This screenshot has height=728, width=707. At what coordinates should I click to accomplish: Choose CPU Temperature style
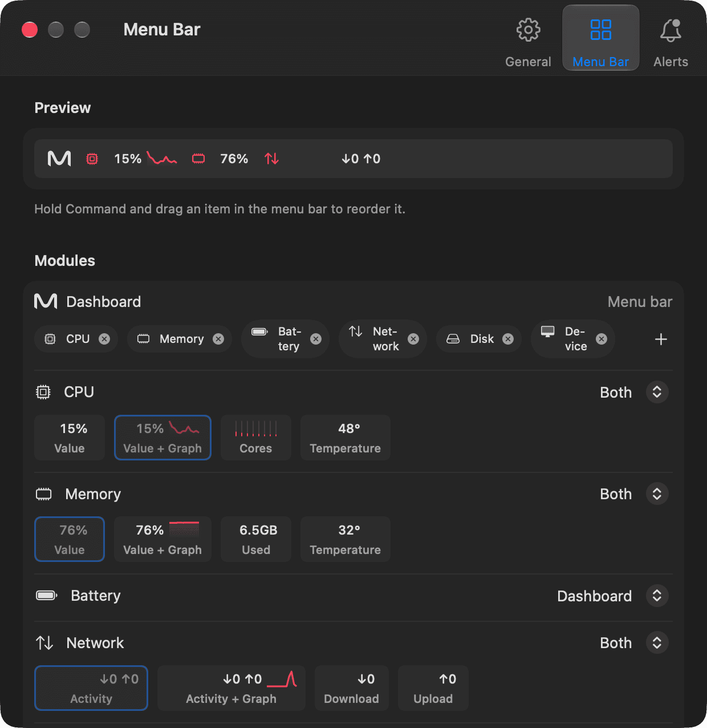346,438
